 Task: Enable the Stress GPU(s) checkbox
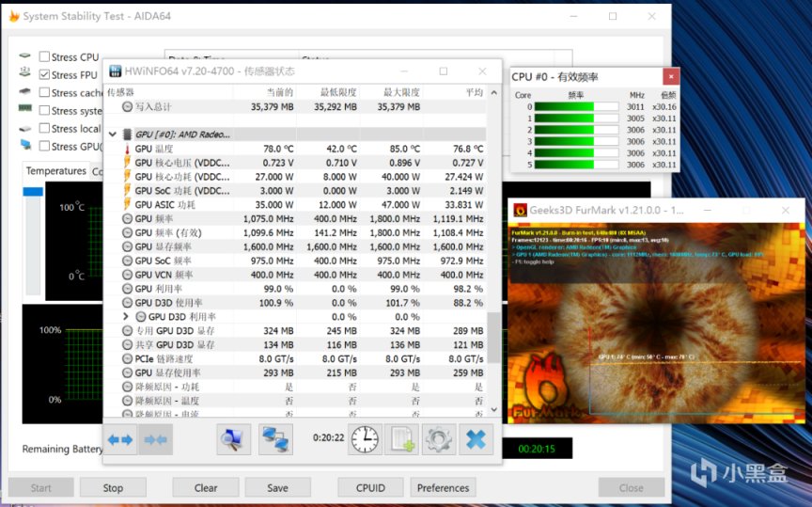[44, 146]
